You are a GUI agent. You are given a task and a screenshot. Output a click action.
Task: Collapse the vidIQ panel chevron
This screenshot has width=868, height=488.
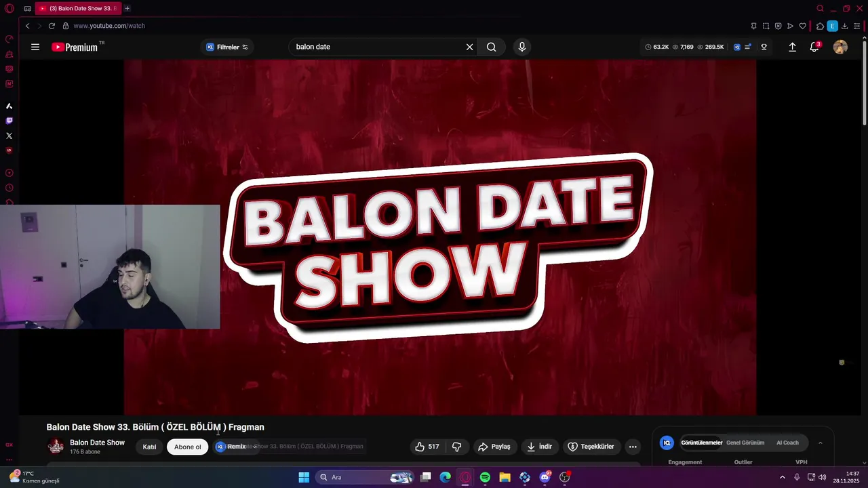click(820, 443)
